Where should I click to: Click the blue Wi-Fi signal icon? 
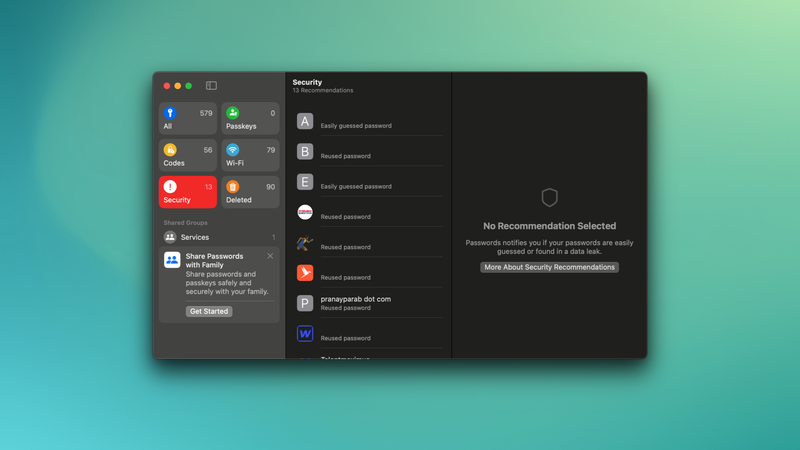233,149
